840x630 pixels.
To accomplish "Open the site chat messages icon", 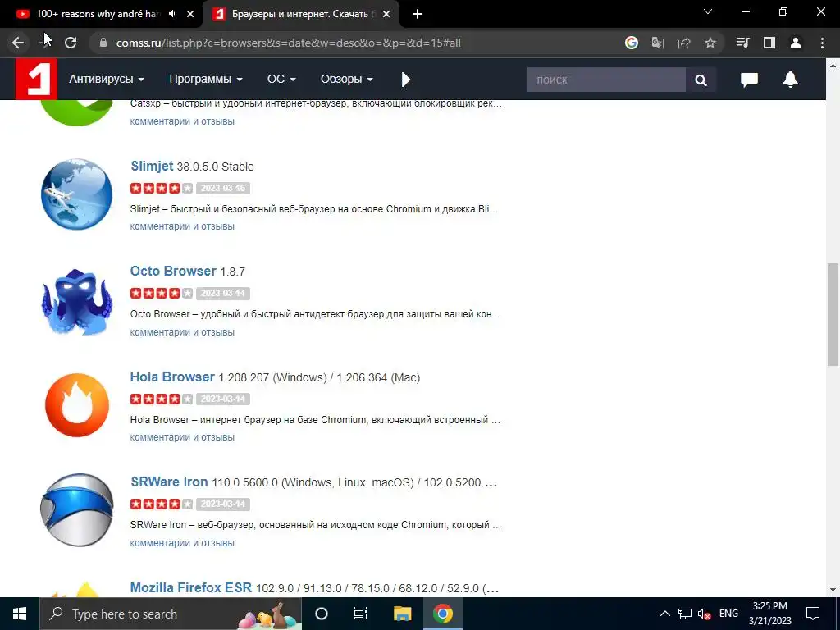I will 749,80.
